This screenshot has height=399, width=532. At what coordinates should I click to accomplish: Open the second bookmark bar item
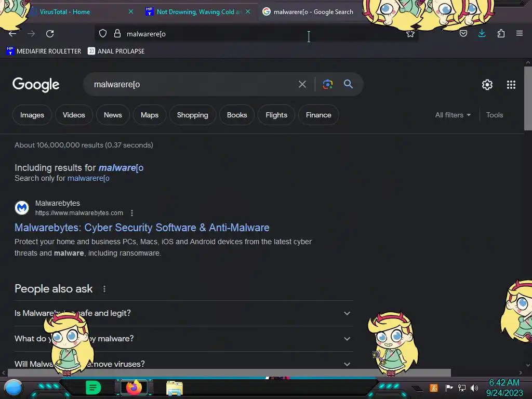point(116,51)
